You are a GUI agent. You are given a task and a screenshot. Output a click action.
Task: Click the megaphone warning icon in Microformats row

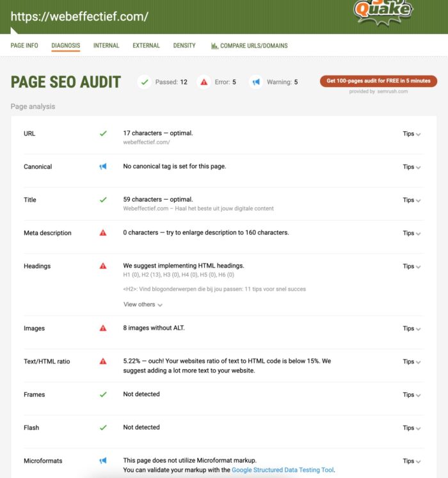[x=103, y=461]
